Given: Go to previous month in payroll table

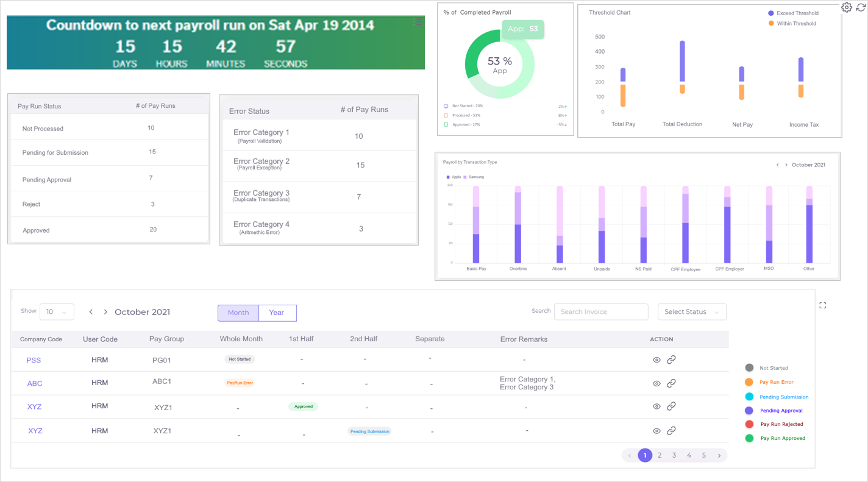Looking at the screenshot, I should point(91,312).
